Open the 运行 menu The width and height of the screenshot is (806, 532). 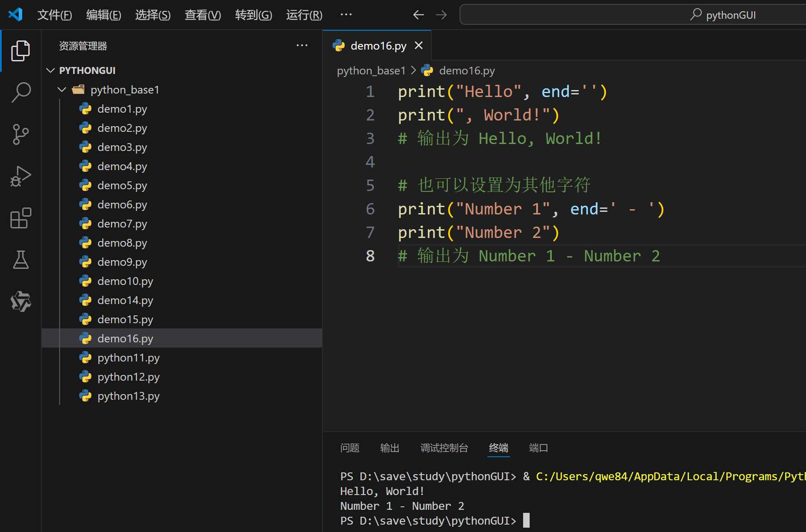point(303,14)
